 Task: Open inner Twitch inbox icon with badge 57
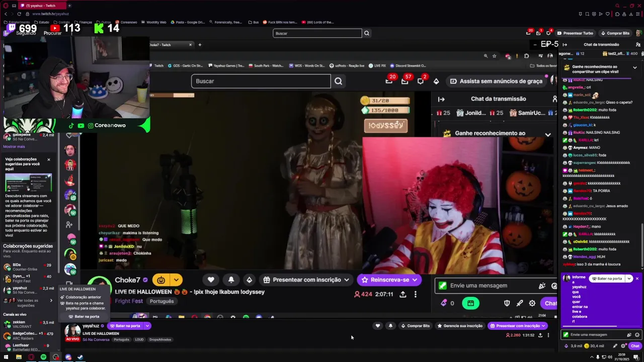pos(405,81)
